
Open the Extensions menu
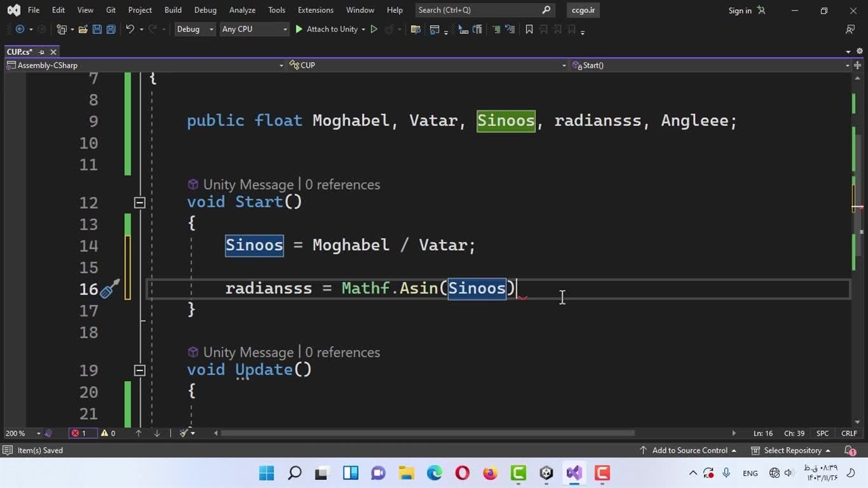(x=315, y=10)
